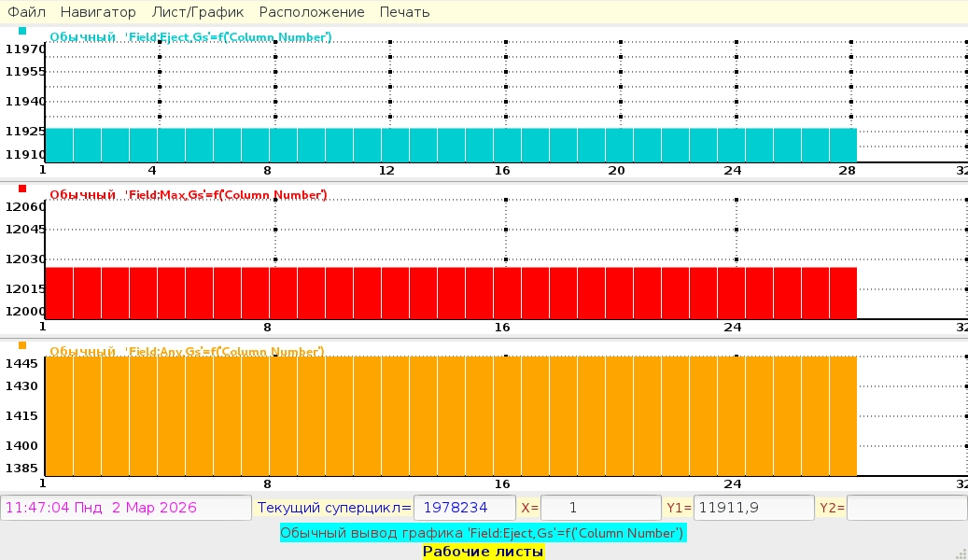Open the Расположение menu
This screenshot has height=560, width=968.
click(312, 12)
